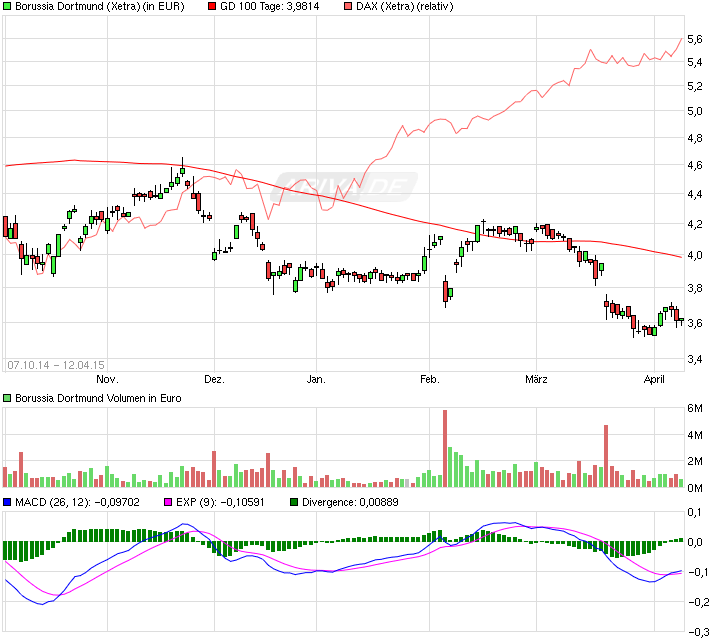
Task: Click the 'GD 100 Tage: 3,9814' label
Action: click(x=269, y=6)
